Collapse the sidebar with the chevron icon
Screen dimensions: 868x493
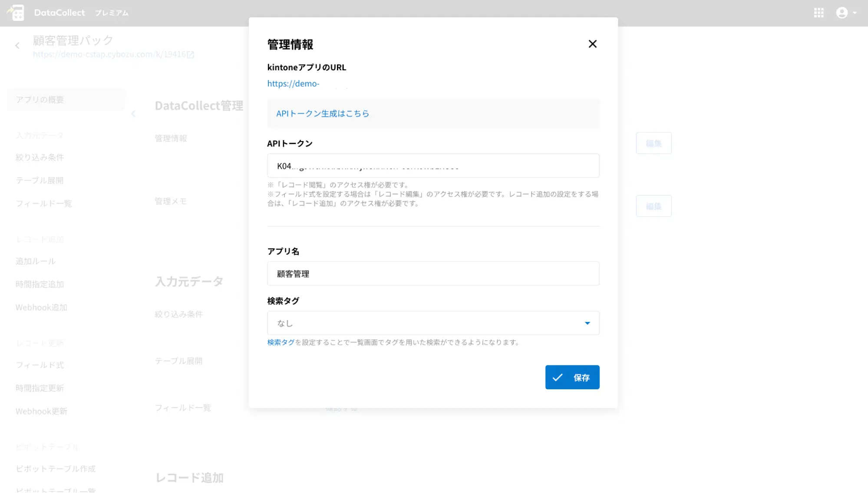(133, 114)
